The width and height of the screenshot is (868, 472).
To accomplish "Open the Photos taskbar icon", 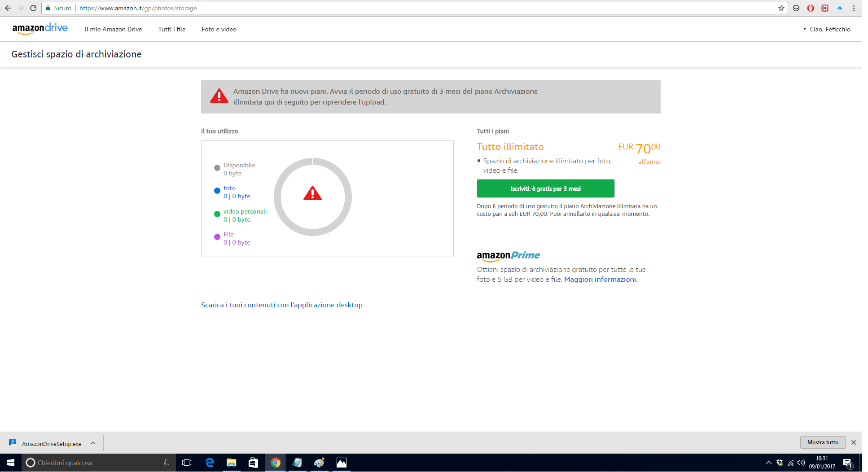I will coord(342,463).
